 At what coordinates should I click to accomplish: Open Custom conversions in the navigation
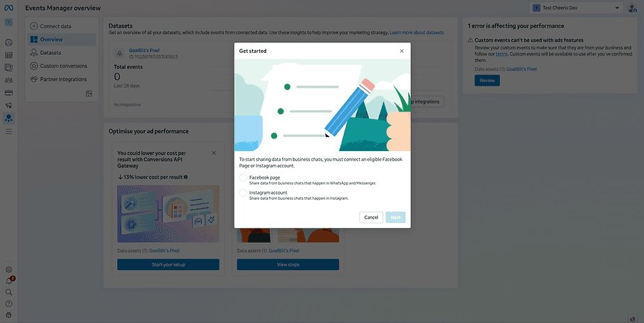[62, 66]
